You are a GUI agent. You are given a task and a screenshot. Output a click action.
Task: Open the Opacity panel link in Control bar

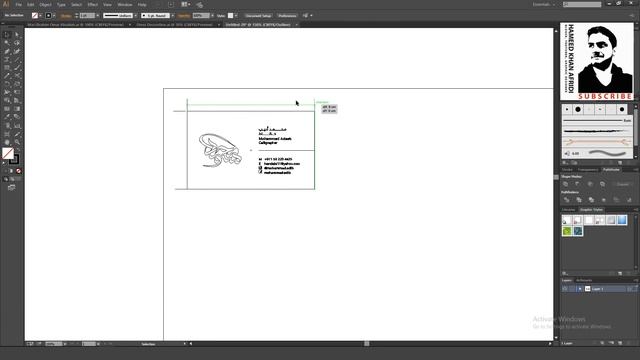(184, 16)
